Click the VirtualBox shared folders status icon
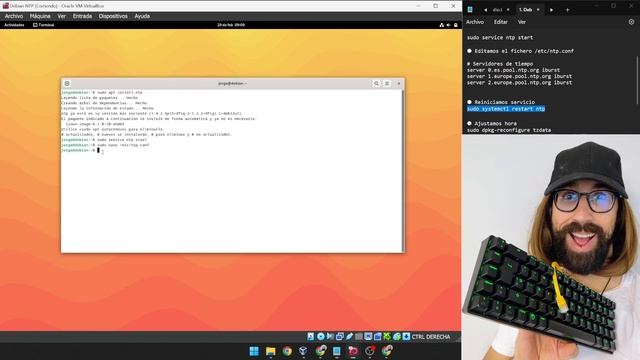The height and width of the screenshot is (360, 640). coord(359,336)
